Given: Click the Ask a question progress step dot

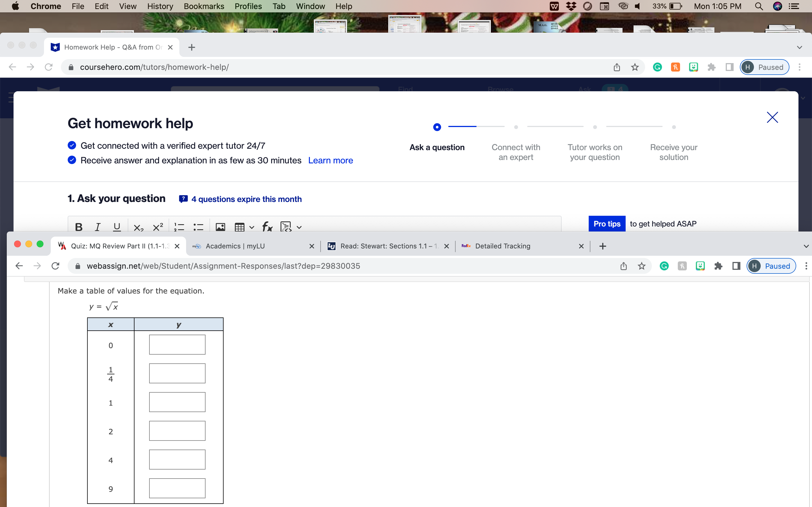Looking at the screenshot, I should [x=437, y=127].
